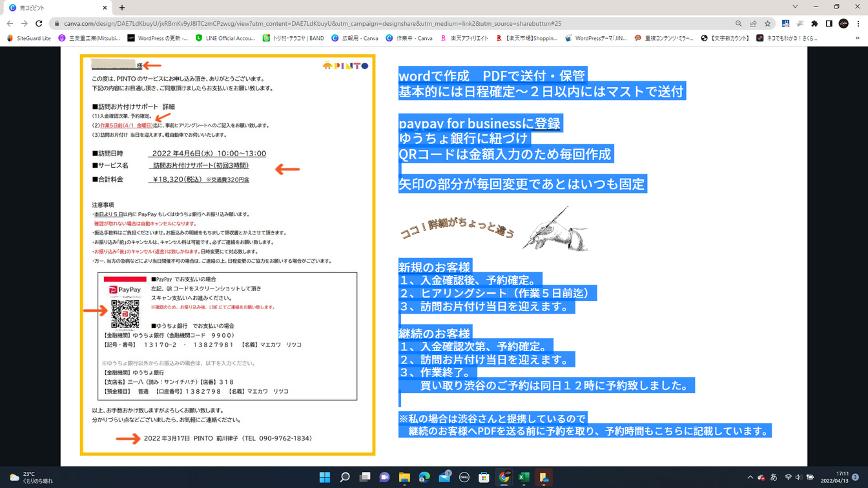868x488 pixels.
Task: Reload the Canva page
Action: click(x=39, y=23)
